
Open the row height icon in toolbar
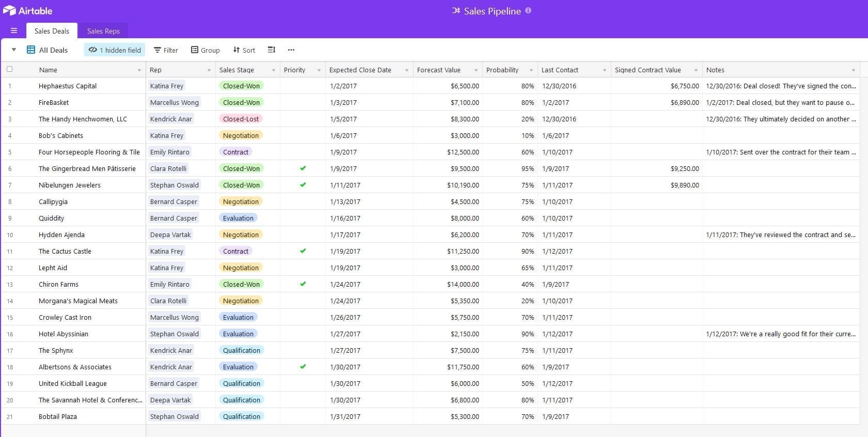(x=272, y=50)
